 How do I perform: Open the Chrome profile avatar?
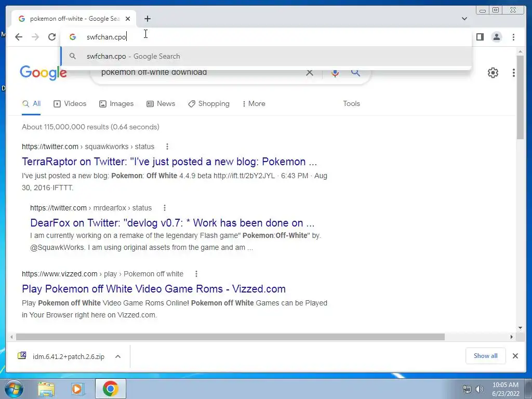[496, 37]
